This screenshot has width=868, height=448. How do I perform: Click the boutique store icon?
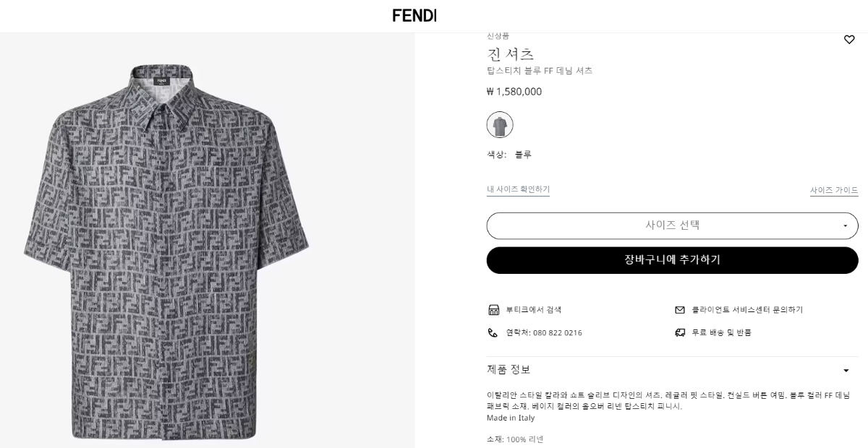point(493,310)
